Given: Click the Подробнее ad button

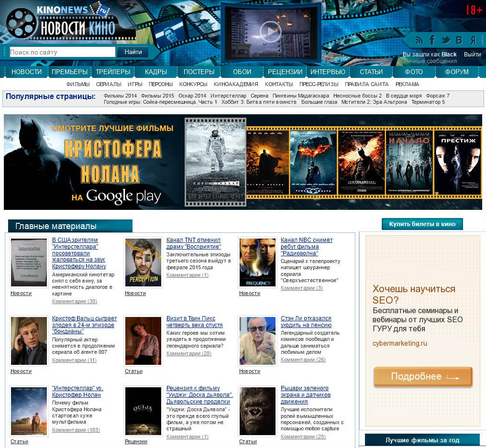Looking at the screenshot, I should (x=423, y=376).
